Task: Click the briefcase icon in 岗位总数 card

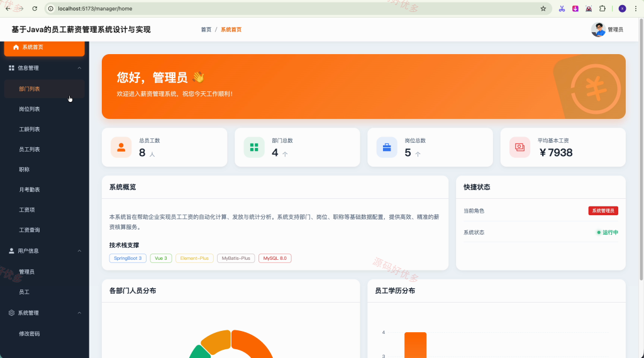Action: 387,147
